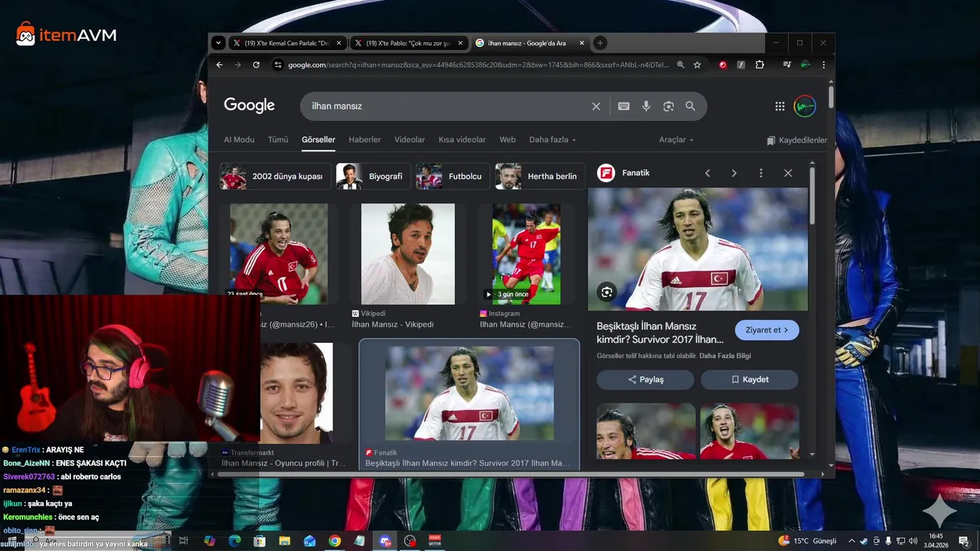Click the Chrome address bar URL

tap(478, 65)
